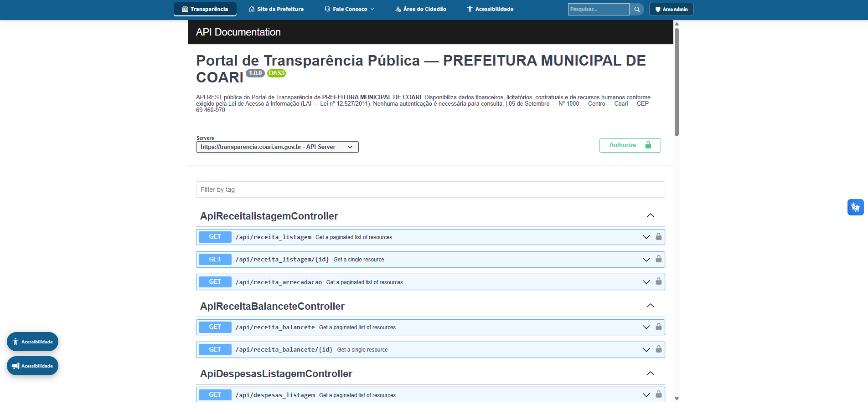
Task: Click the Área Admin button
Action: click(x=672, y=9)
